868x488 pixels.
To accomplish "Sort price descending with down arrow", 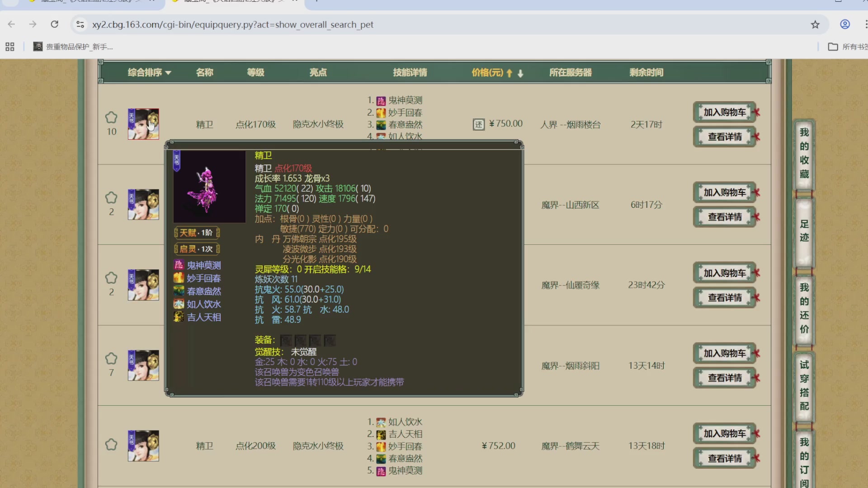I will pos(520,73).
